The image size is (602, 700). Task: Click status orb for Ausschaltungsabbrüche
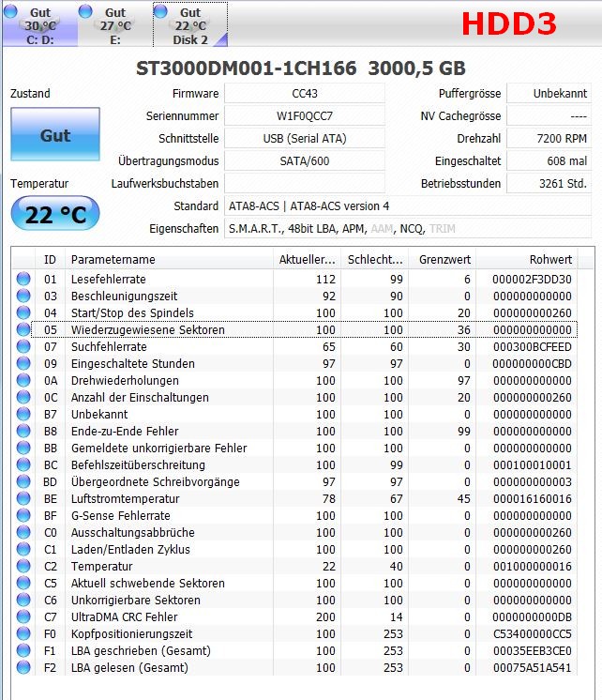(x=23, y=533)
